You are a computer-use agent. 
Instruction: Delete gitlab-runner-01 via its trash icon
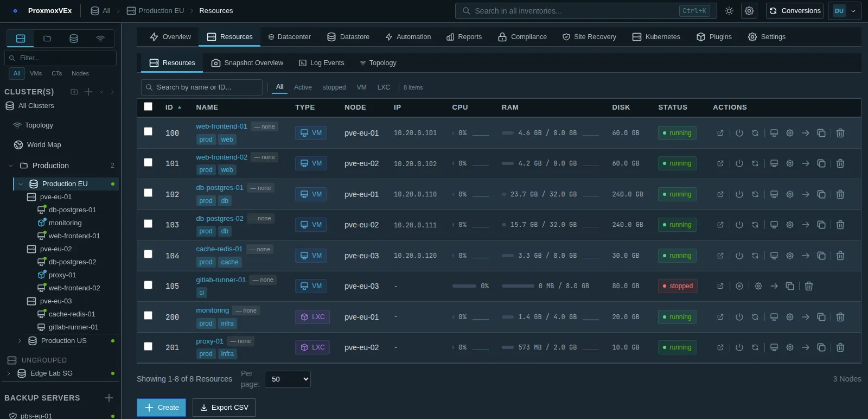point(809,286)
